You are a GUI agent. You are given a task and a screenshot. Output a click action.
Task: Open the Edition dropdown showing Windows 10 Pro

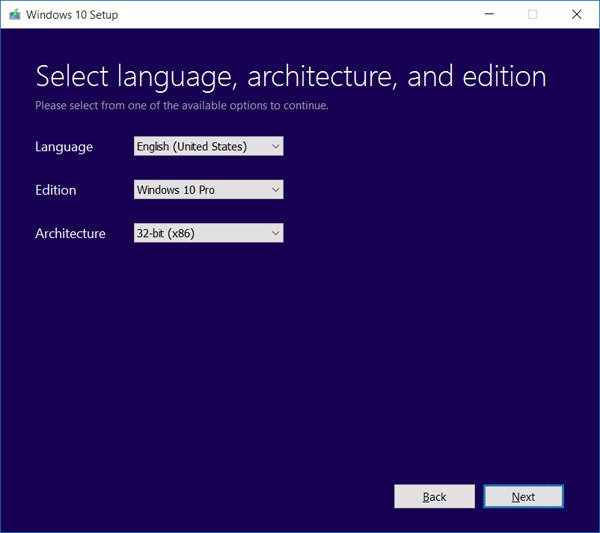tap(209, 189)
